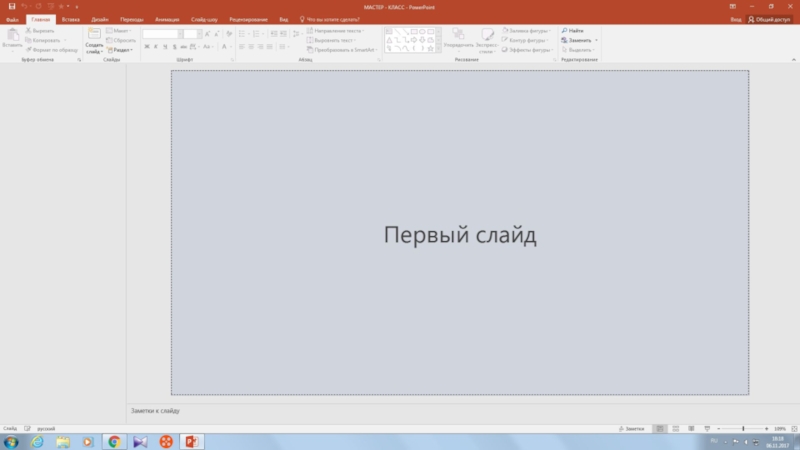This screenshot has height=450, width=800.
Task: Click the zoom slider in status bar
Action: [x=742, y=428]
